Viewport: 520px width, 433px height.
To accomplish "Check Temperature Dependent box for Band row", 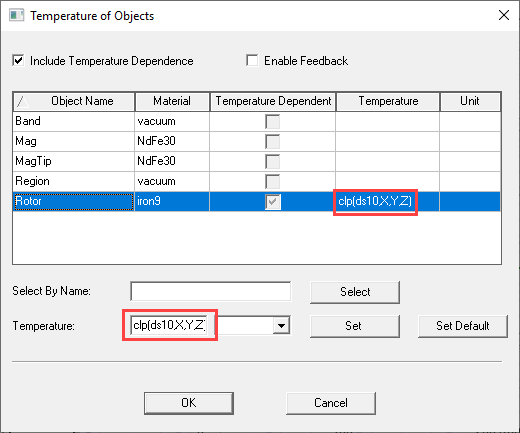I will click(x=273, y=121).
